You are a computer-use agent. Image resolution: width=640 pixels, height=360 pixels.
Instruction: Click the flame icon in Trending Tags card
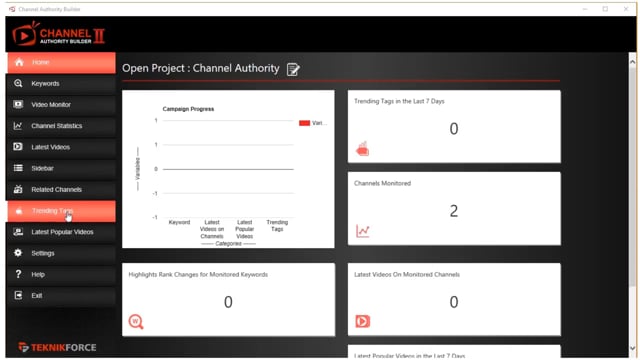click(x=362, y=149)
